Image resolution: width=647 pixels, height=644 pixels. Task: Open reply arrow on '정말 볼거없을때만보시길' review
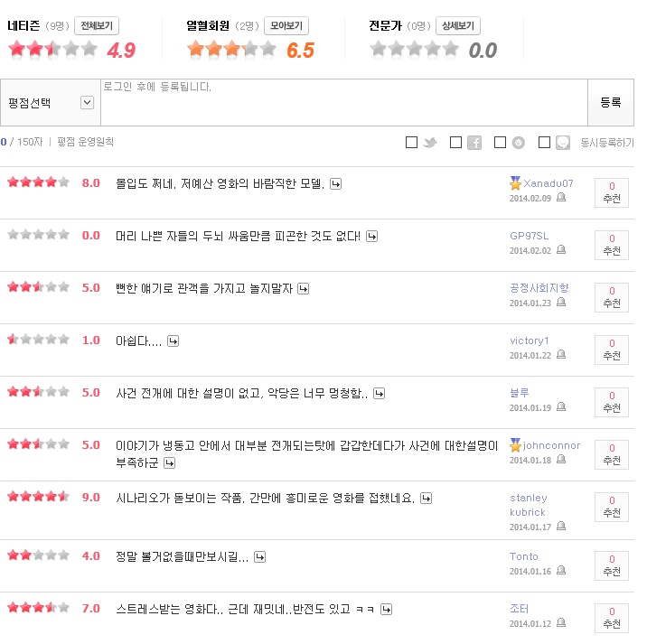[259, 556]
